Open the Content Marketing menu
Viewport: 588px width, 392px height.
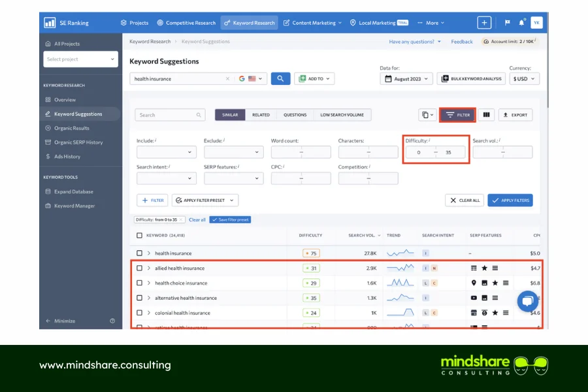pos(313,23)
